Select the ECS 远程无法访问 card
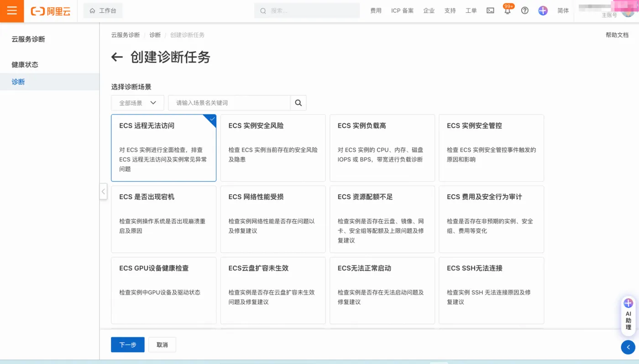 (x=164, y=148)
